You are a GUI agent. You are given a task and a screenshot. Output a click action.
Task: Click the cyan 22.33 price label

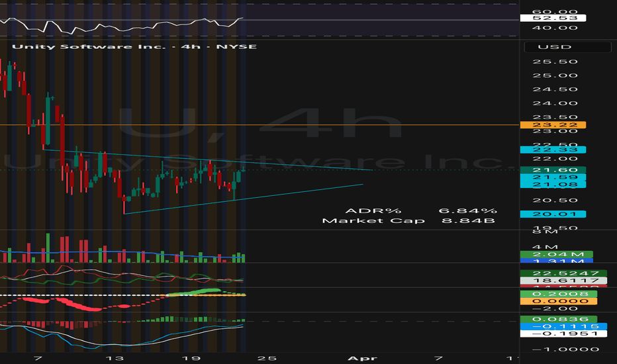[553, 150]
